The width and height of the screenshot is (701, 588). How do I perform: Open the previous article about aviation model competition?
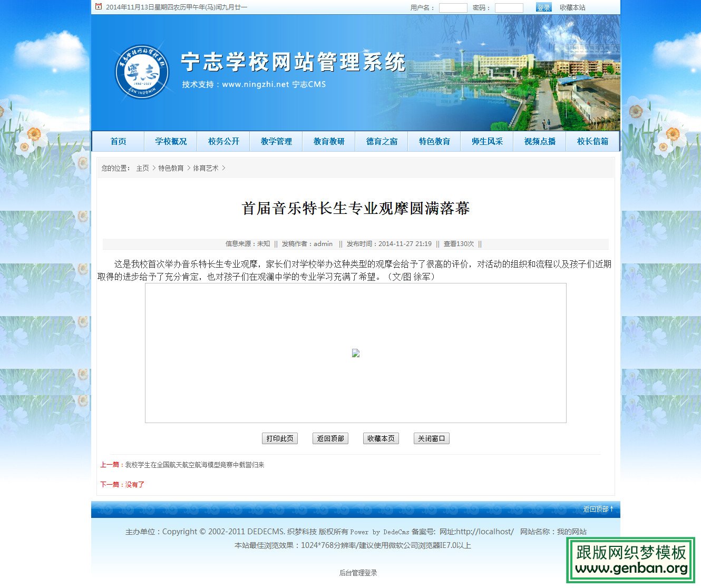tap(194, 465)
